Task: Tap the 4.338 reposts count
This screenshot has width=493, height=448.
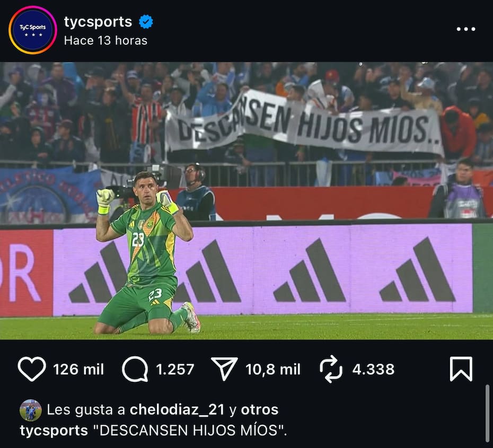Action: click(x=373, y=370)
